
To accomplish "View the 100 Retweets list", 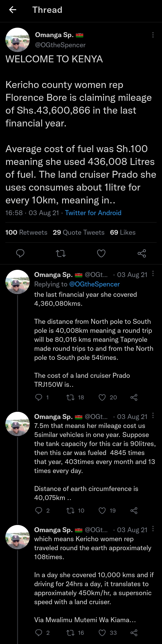I will (26, 232).
